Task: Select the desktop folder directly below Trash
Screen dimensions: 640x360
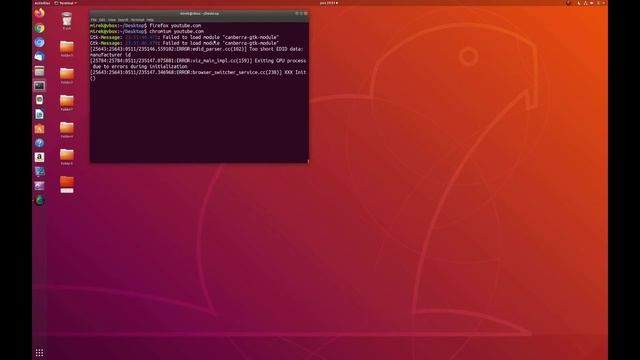Action: (67, 49)
